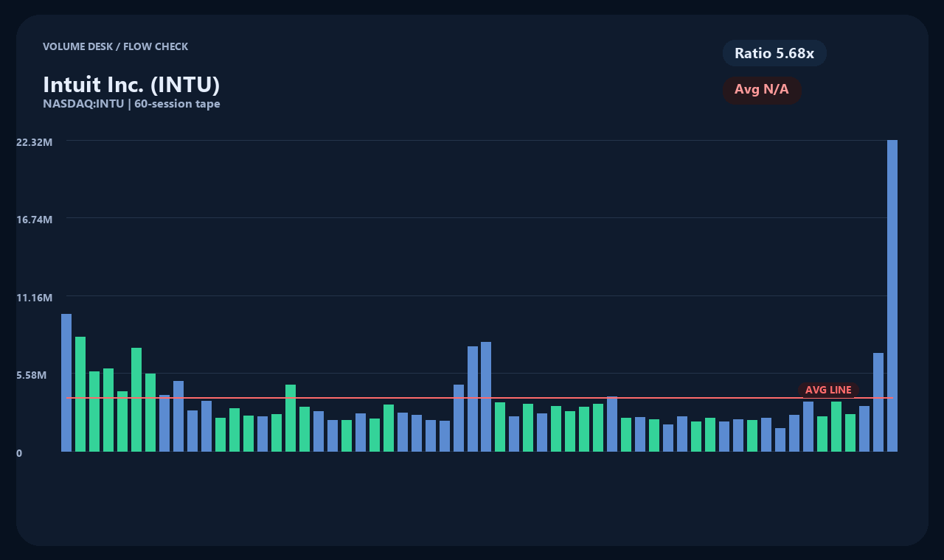The image size is (944, 560).
Task: Click the Intuit Inc. (INTU) title
Action: click(131, 85)
